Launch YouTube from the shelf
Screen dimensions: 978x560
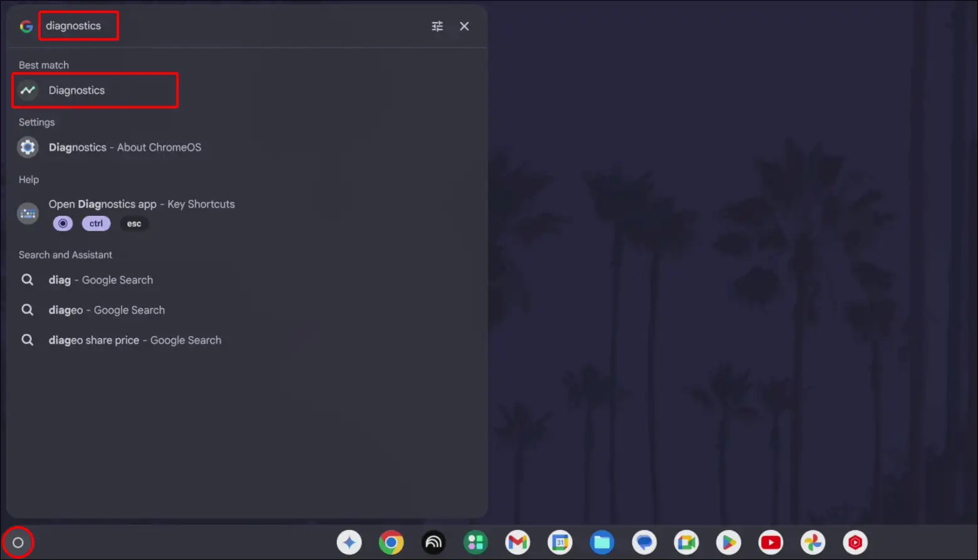(x=770, y=542)
